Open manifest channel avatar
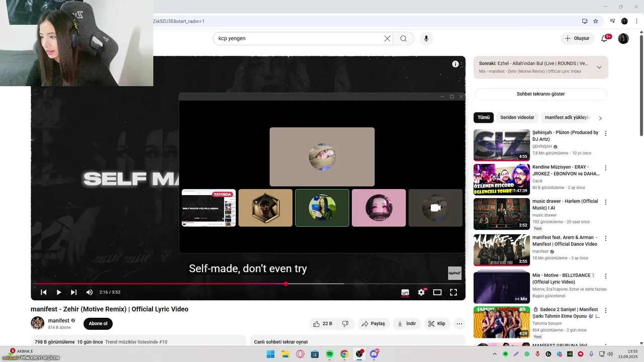The height and width of the screenshot is (362, 644). (37, 323)
